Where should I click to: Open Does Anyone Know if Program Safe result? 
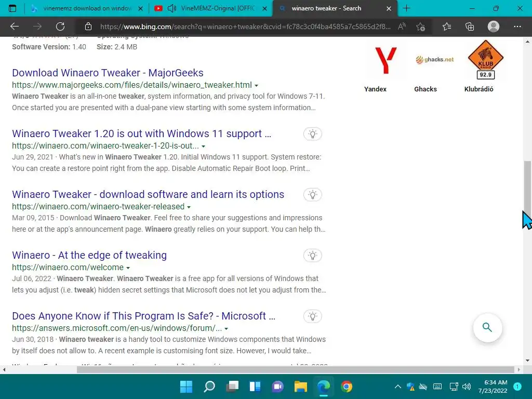coord(143,315)
